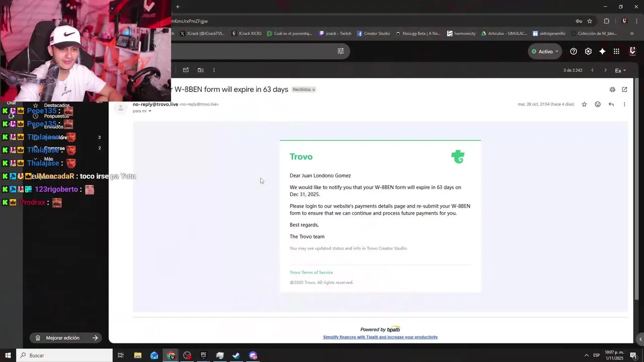This screenshot has height=362, width=644.
Task: Open 'Cuál es el porcentaj...' bookmark
Action: (x=290, y=34)
